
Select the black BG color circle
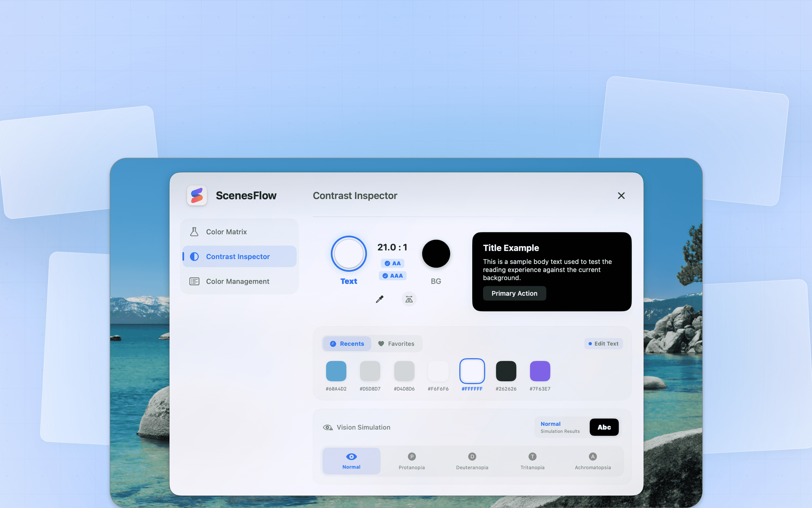pos(436,254)
